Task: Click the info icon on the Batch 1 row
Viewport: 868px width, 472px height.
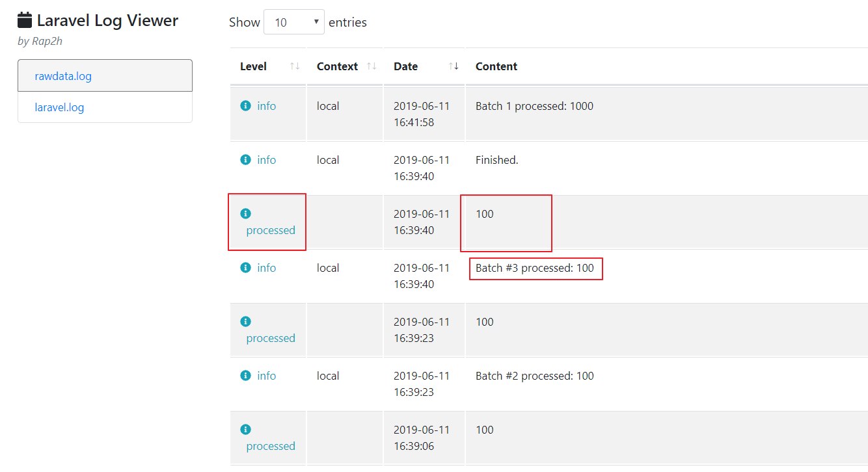Action: pos(245,105)
